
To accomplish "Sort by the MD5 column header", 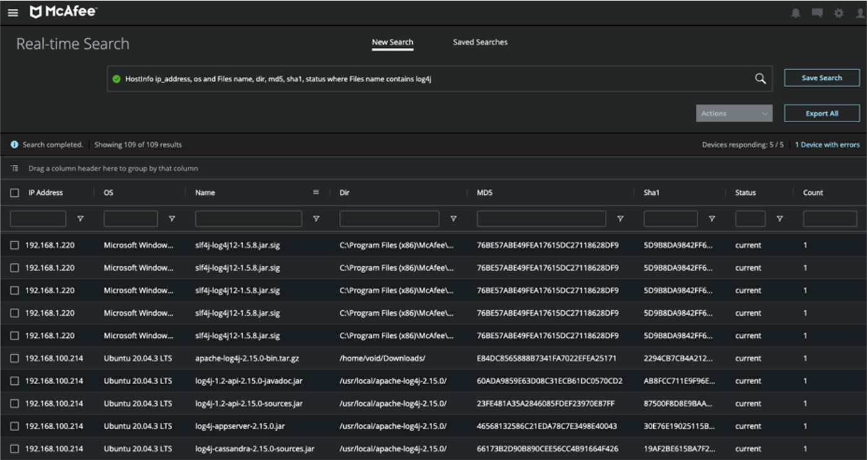I will click(x=485, y=193).
